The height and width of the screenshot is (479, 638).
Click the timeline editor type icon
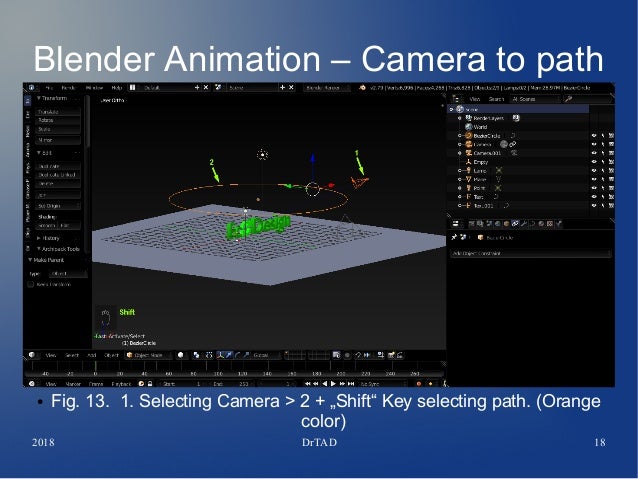pos(32,383)
